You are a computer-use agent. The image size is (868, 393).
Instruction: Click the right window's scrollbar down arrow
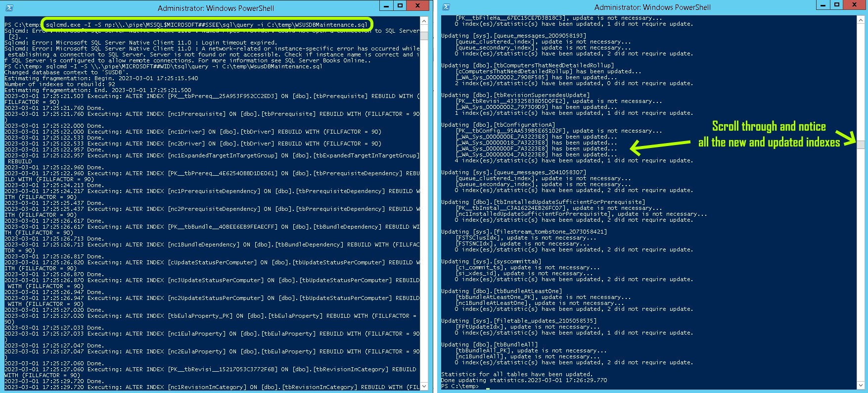(x=861, y=385)
